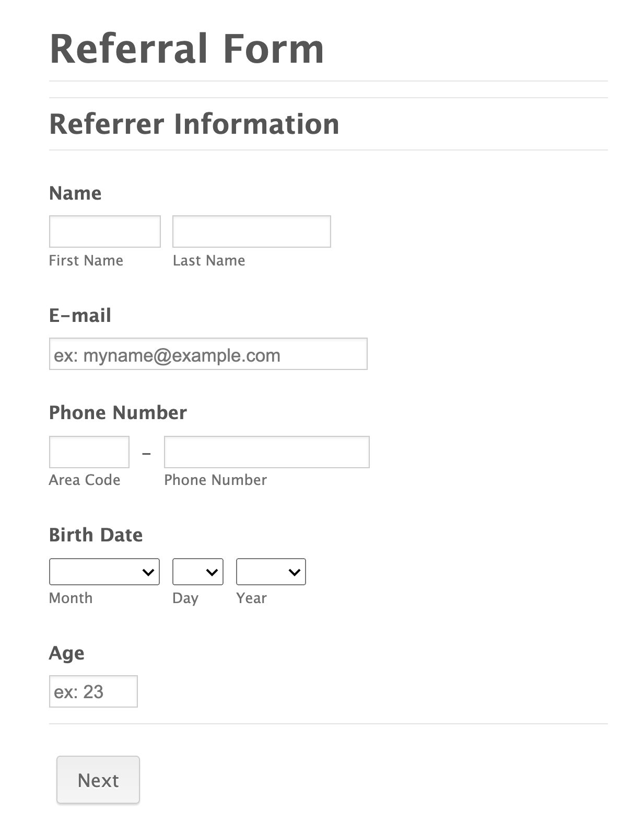This screenshot has height=821, width=644.
Task: Click the "Month" sublabel under the dropdown
Action: tap(71, 598)
